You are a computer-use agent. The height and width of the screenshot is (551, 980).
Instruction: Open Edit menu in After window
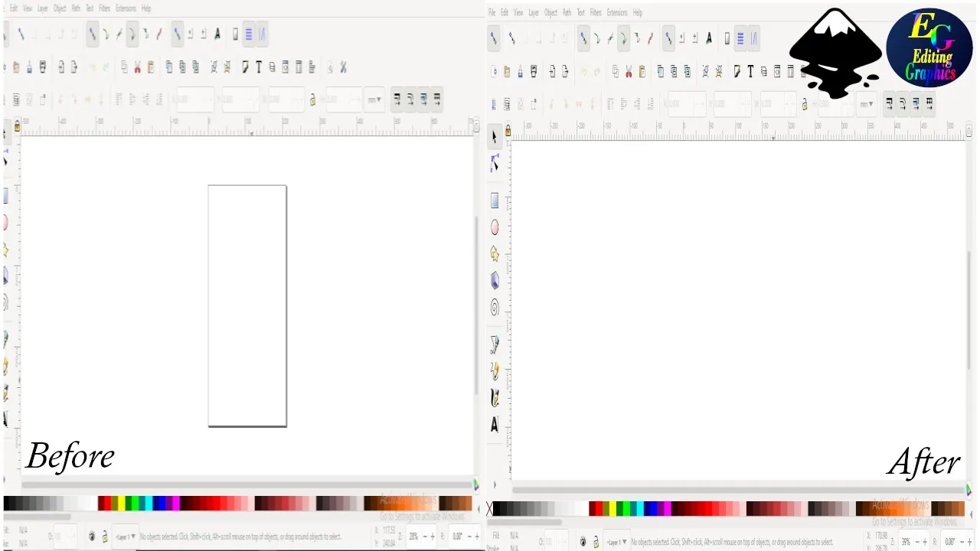(505, 13)
